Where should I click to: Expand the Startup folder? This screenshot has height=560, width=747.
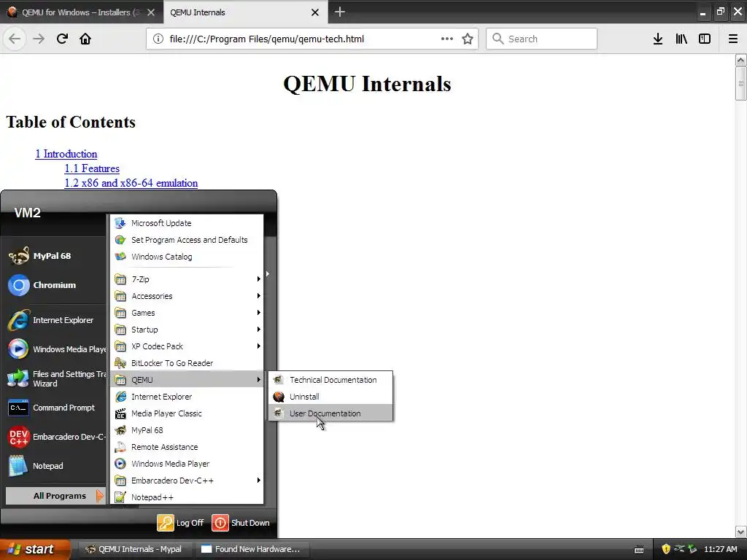click(x=187, y=330)
